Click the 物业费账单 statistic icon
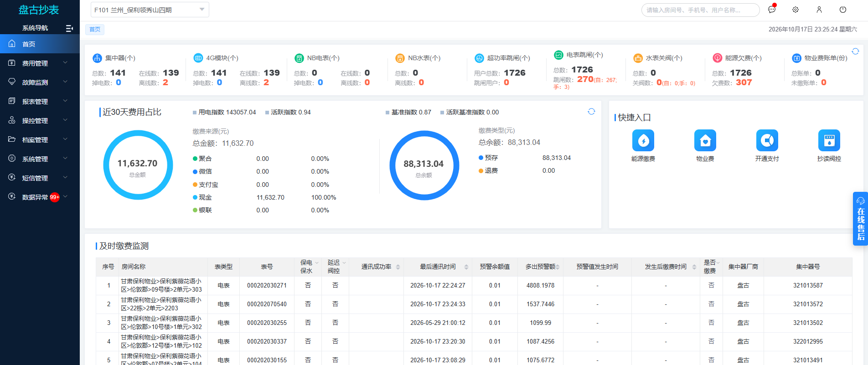Viewport: 868px width, 365px height. pyautogui.click(x=796, y=58)
